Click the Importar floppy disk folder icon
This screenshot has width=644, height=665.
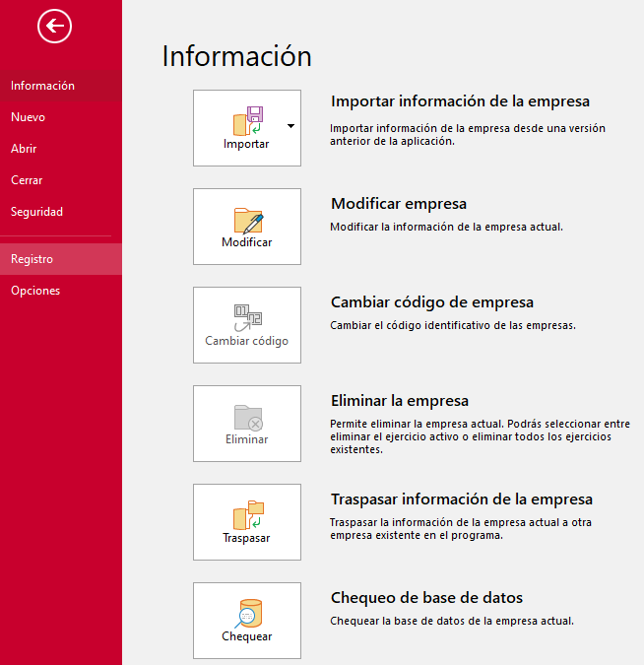tap(247, 119)
